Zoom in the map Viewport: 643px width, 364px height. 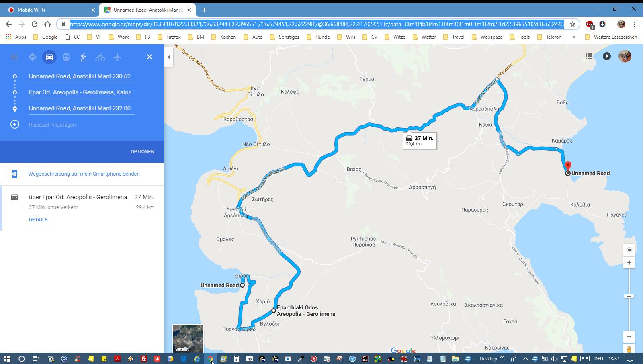(x=629, y=263)
